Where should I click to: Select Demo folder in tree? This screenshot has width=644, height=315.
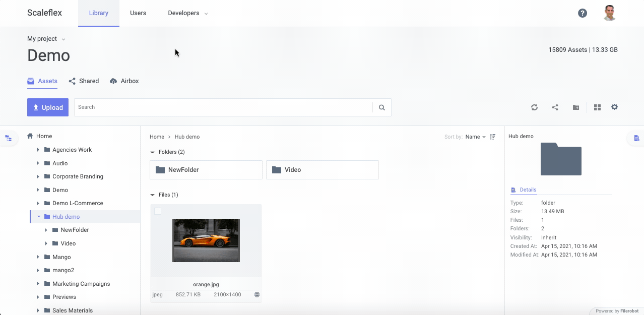coord(60,190)
